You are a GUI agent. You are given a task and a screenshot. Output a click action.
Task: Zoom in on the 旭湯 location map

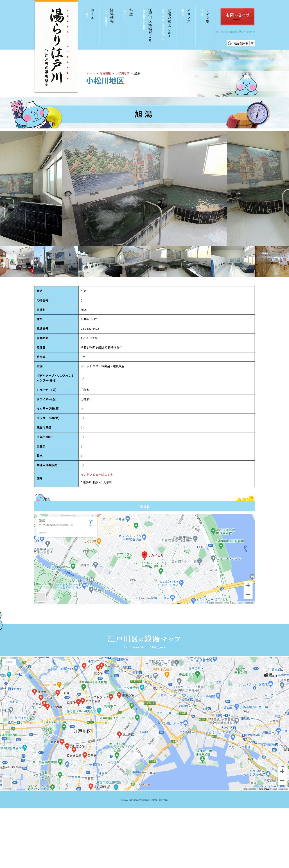[248, 585]
